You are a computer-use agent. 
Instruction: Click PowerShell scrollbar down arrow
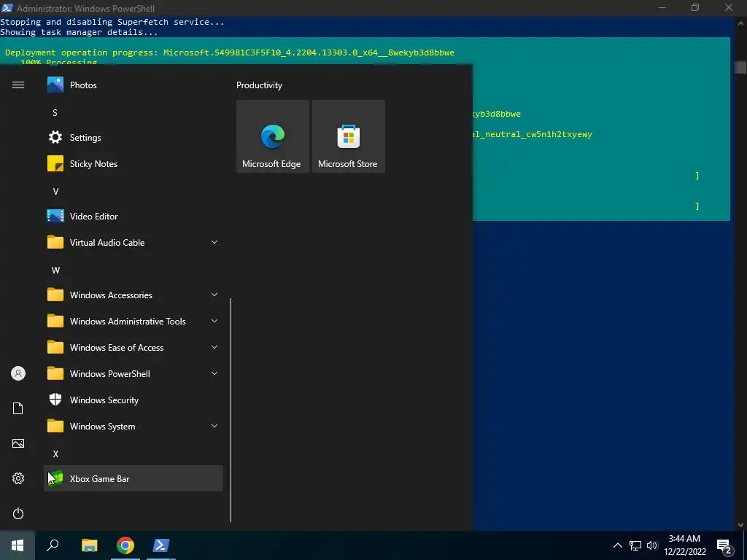[740, 524]
